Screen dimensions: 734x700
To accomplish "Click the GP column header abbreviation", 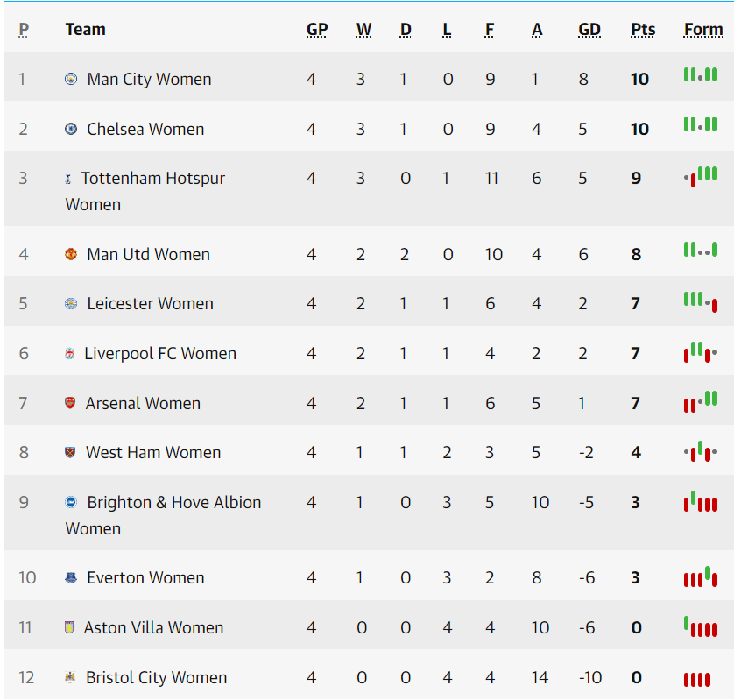I will (x=317, y=30).
